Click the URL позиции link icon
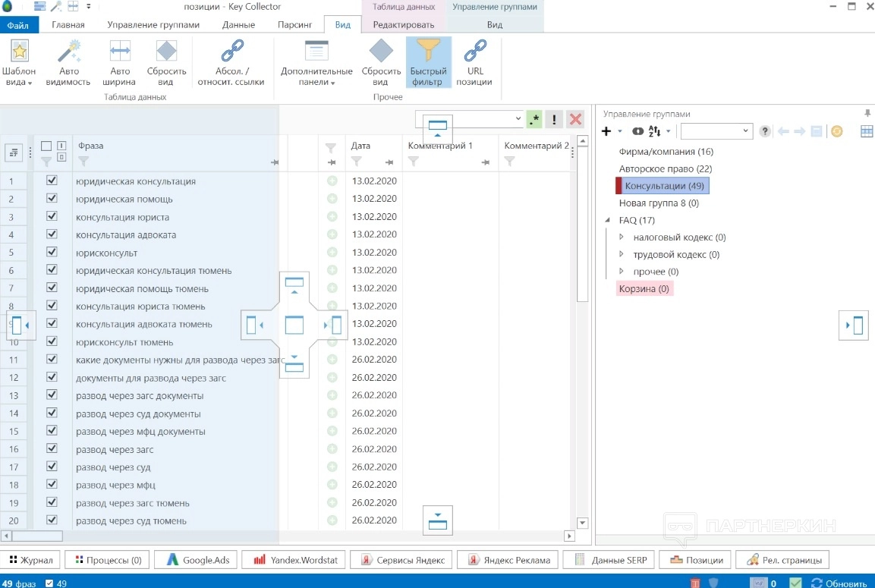 pyautogui.click(x=475, y=52)
